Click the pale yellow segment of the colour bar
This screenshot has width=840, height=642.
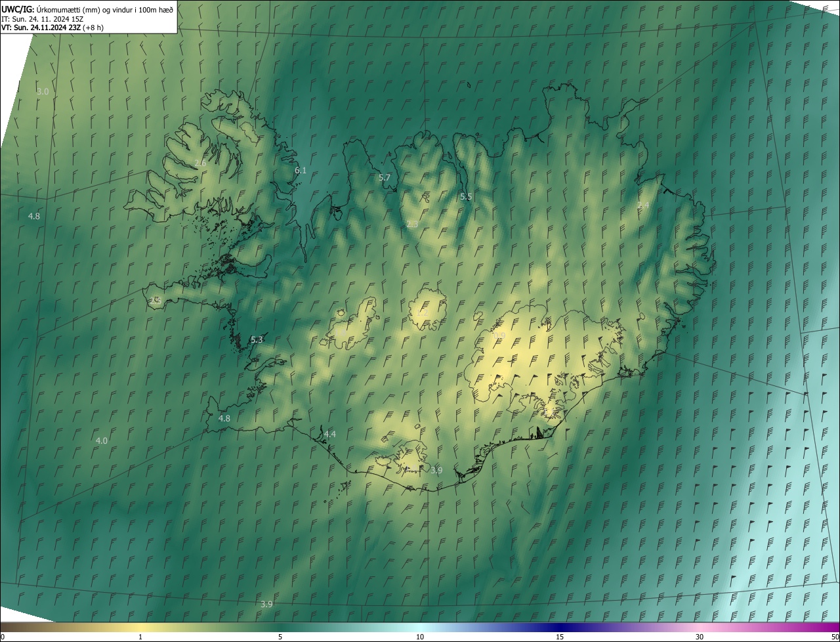(140, 628)
